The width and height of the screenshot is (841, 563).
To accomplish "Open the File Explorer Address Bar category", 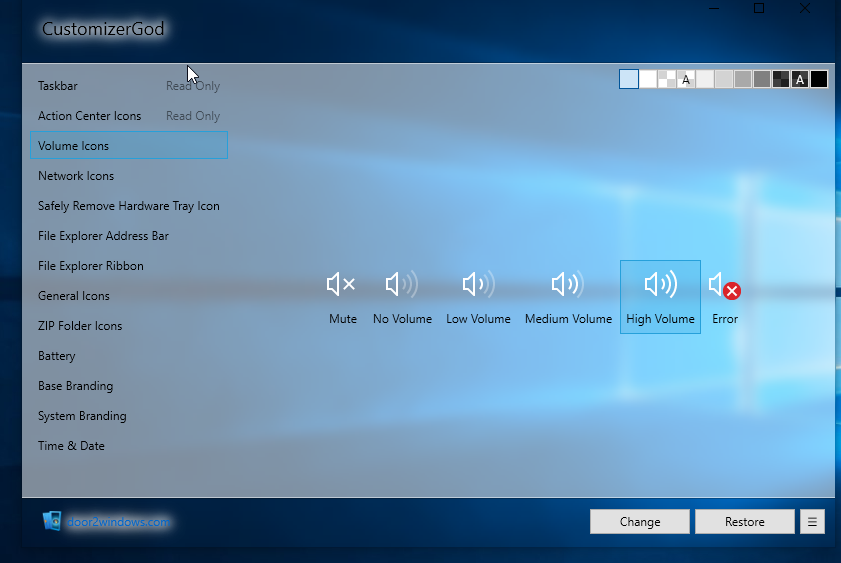I will point(129,236).
